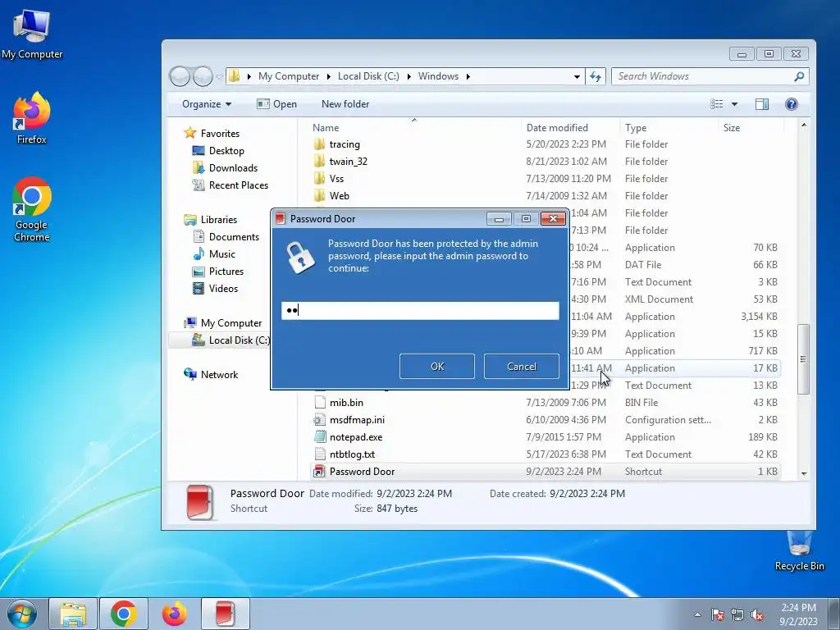840x630 pixels.
Task: Sort by the Date modified column header
Action: coord(570,127)
